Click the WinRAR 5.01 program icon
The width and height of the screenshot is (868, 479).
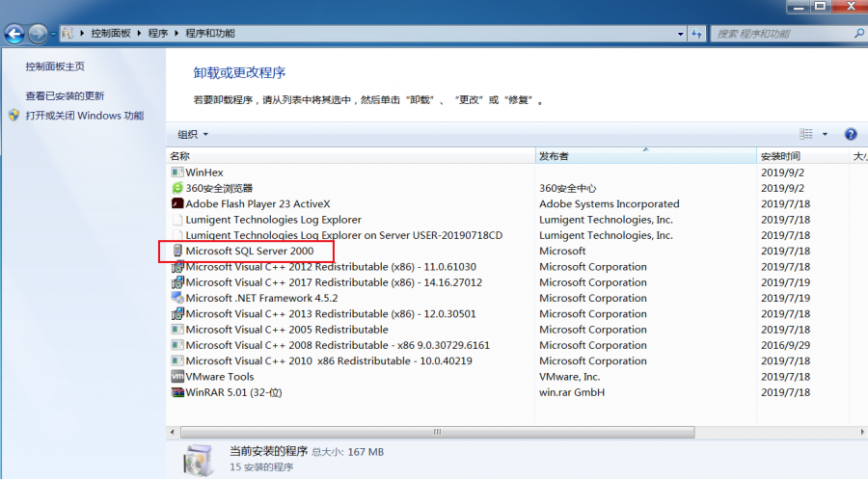[x=177, y=392]
